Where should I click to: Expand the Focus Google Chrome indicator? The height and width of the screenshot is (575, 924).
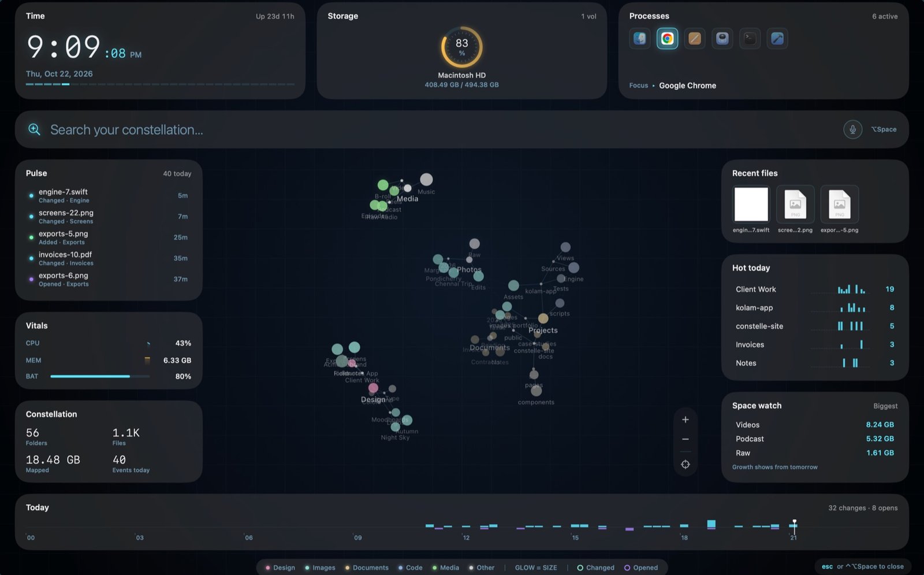[x=673, y=86]
